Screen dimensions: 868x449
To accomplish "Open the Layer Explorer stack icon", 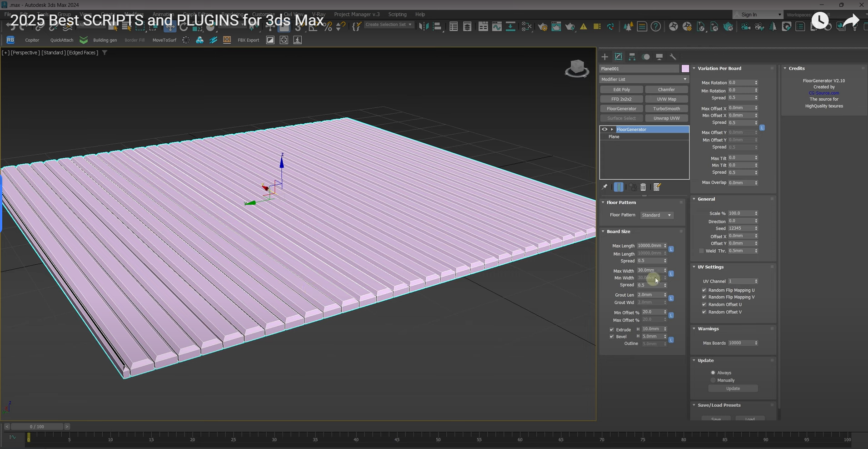I will coord(467,27).
